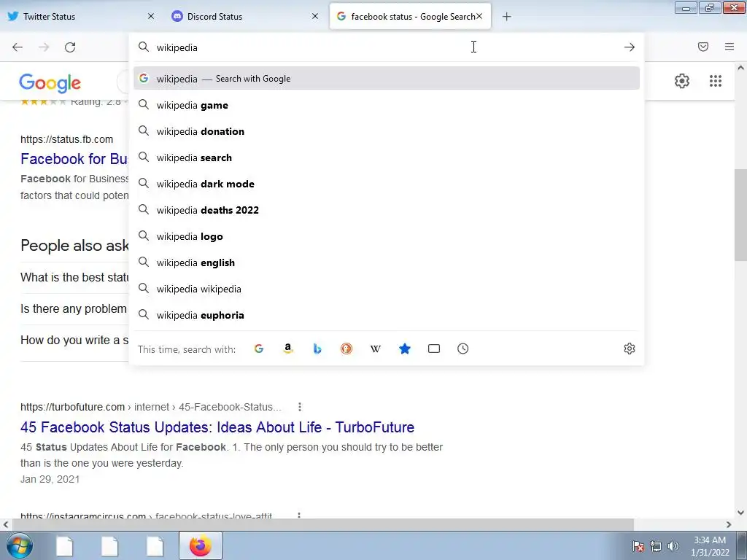Click the scroll down arrow
The image size is (747, 560).
[x=740, y=513]
